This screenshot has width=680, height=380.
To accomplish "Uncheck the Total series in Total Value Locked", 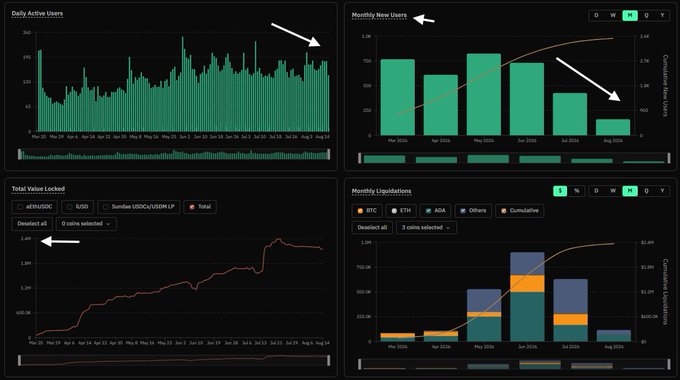I will click(192, 207).
